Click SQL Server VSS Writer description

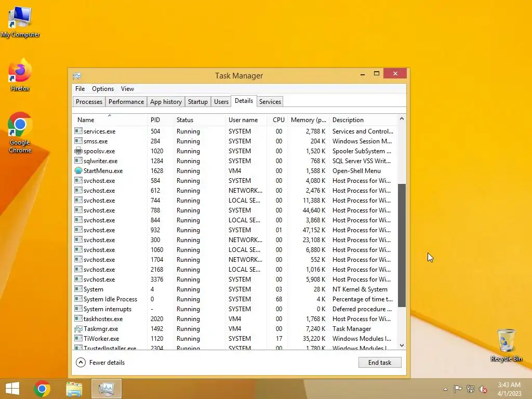pyautogui.click(x=362, y=161)
